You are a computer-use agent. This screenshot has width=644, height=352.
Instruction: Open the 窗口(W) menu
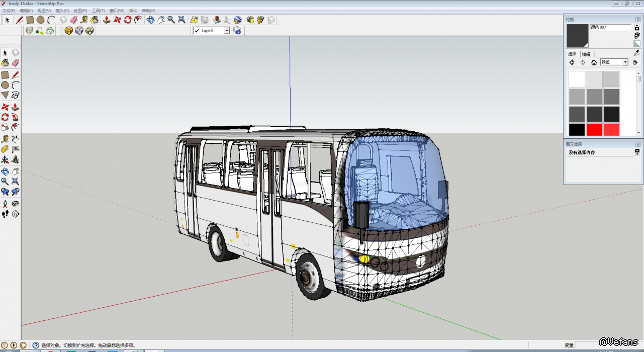117,11
